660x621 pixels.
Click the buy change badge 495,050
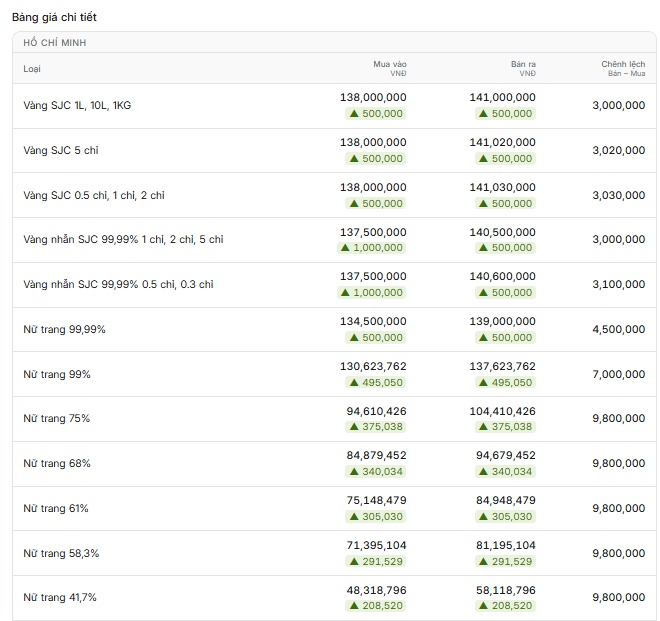click(x=376, y=383)
